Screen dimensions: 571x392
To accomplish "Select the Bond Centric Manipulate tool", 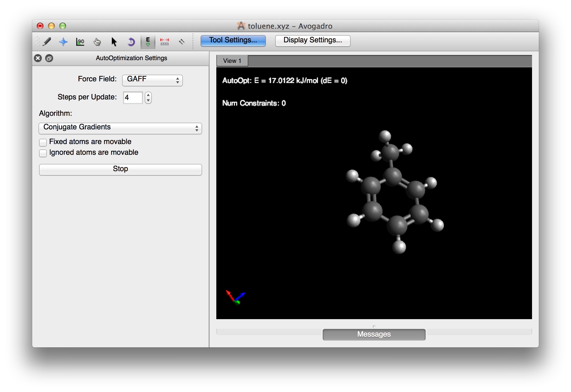I will click(x=80, y=42).
